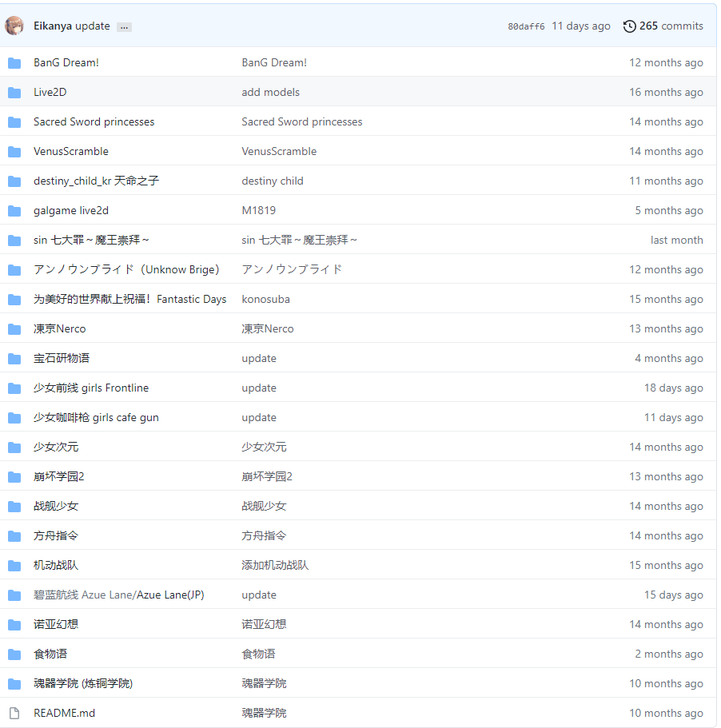This screenshot has height=728, width=721.
Task: Click the Live2D folder icon
Action: pyautogui.click(x=14, y=93)
